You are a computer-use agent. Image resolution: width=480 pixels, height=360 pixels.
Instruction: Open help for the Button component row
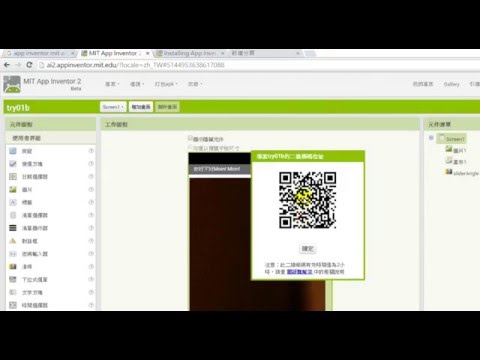tap(91, 151)
